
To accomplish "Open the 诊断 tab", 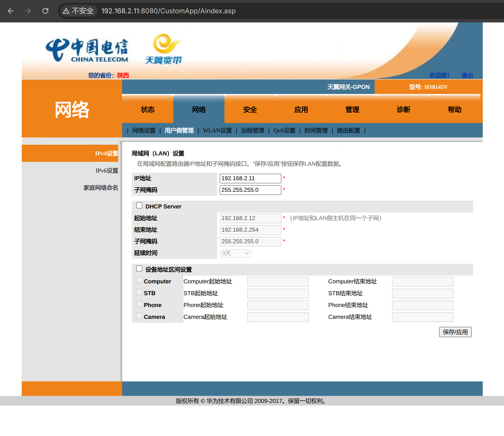I will pyautogui.click(x=403, y=110).
